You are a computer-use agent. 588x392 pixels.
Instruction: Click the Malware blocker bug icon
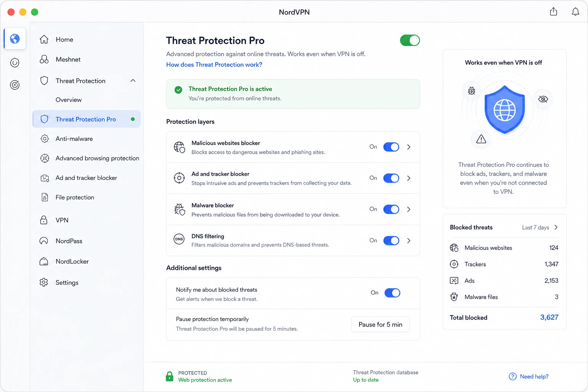tap(179, 209)
